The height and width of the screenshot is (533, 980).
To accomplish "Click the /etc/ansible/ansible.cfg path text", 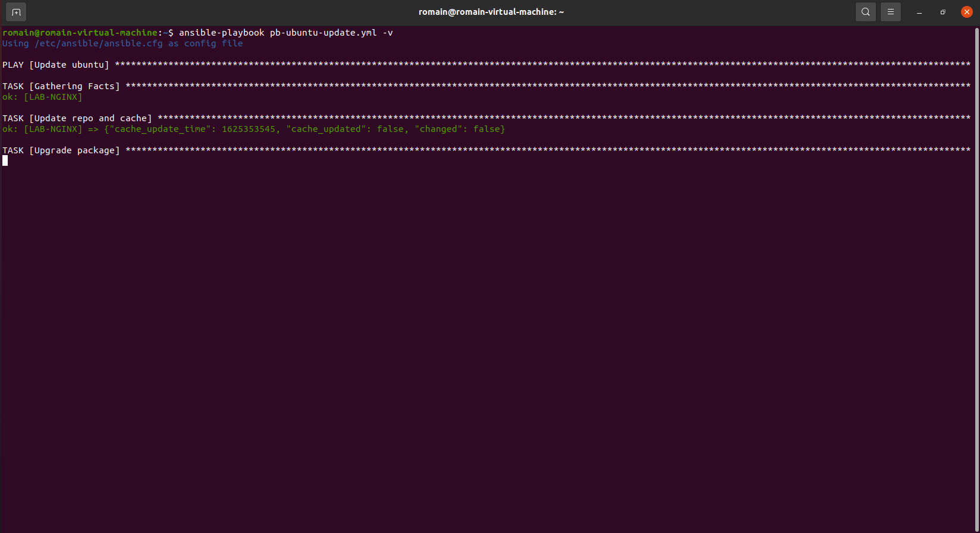I will [x=98, y=43].
